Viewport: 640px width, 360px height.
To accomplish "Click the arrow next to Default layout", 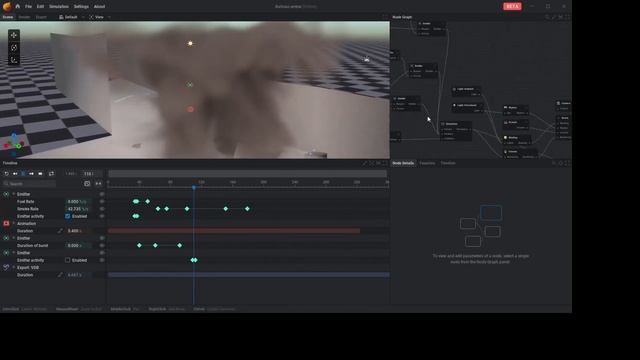I will pos(83,17).
